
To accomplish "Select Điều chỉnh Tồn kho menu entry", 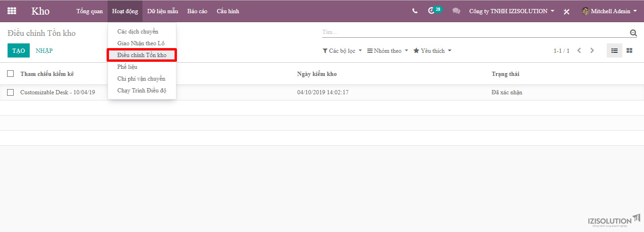I will [x=142, y=55].
